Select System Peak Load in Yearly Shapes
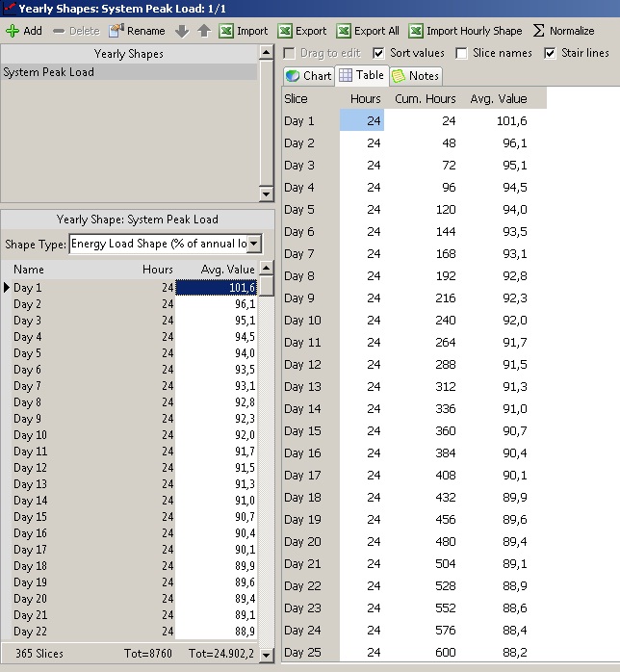This screenshot has width=620, height=672. click(x=48, y=72)
